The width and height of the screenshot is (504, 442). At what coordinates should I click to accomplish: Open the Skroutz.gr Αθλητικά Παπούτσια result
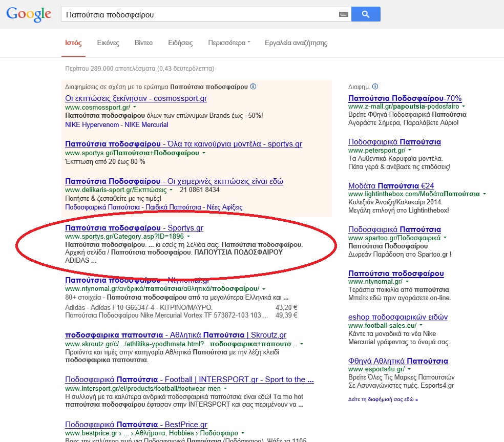[x=176, y=335]
